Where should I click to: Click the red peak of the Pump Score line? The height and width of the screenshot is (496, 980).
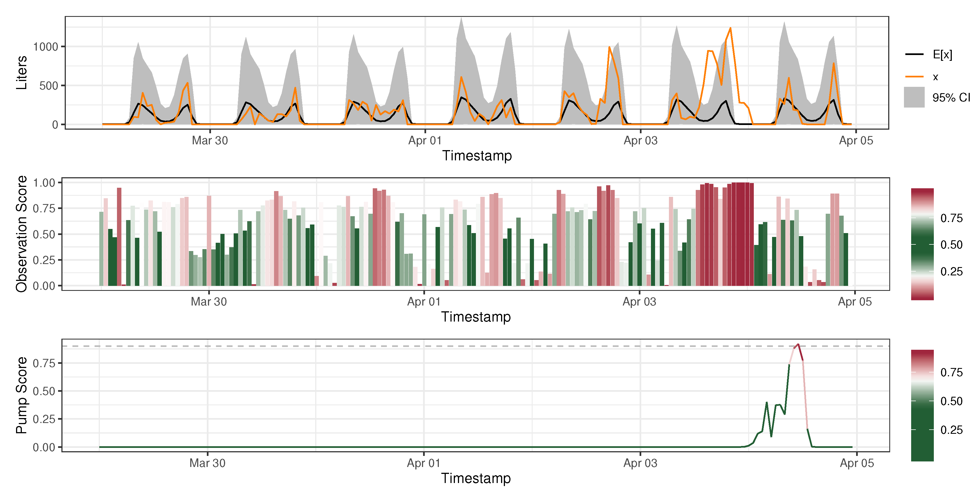click(798, 344)
